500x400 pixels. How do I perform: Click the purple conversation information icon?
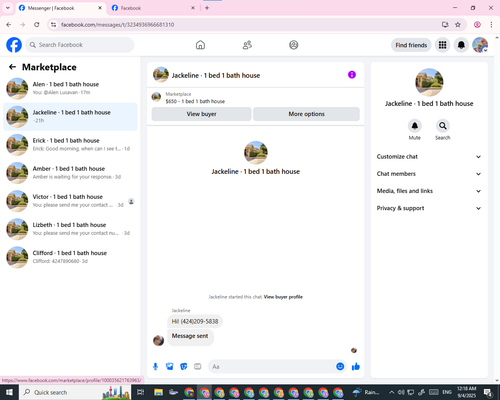[x=352, y=75]
